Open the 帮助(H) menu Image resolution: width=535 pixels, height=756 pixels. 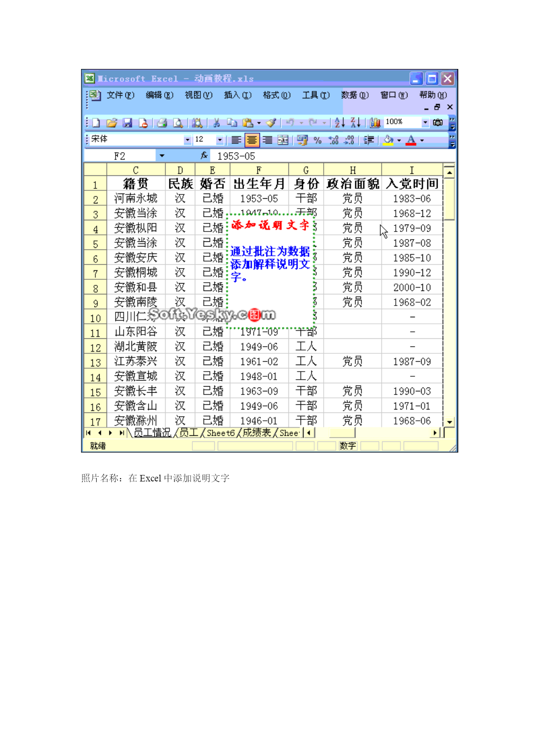tap(433, 95)
